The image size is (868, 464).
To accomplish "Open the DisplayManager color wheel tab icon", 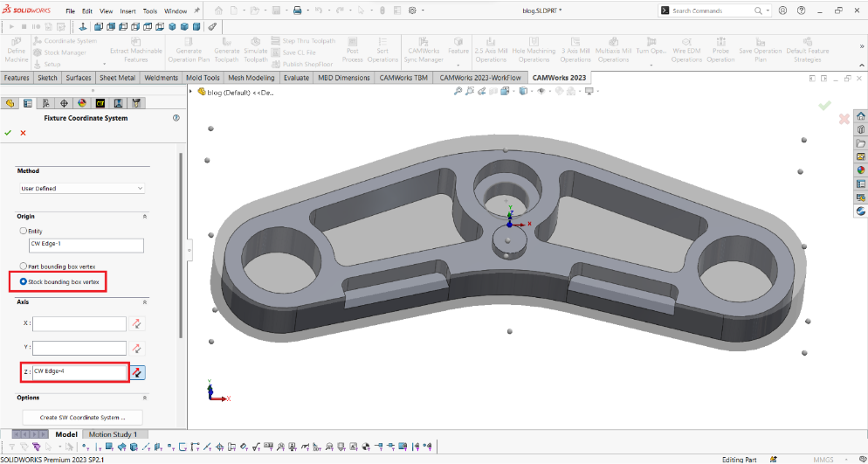I will coord(82,103).
